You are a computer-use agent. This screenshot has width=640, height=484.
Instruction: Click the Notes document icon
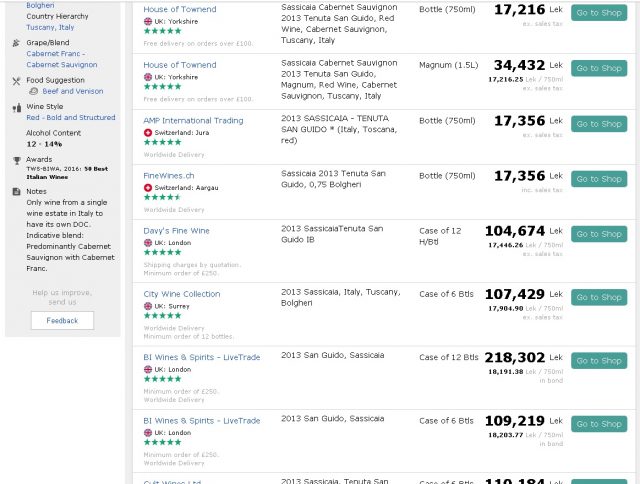tap(16, 191)
